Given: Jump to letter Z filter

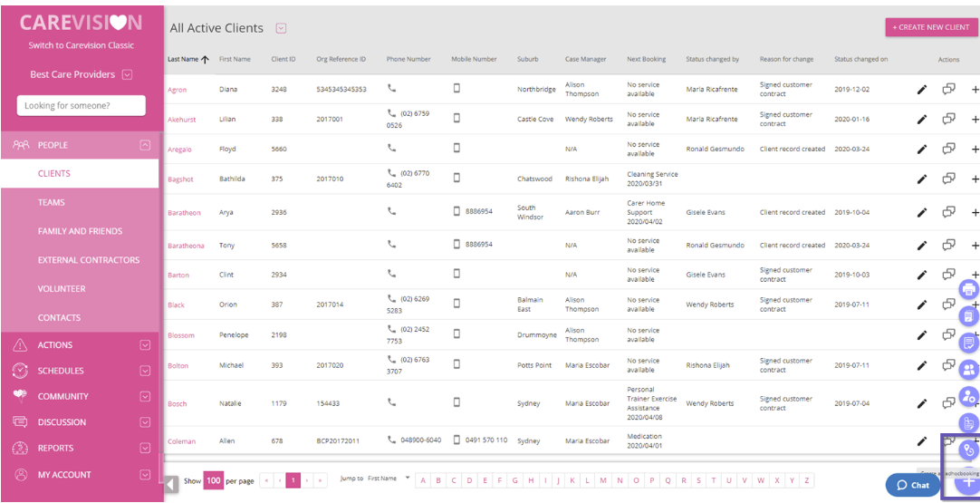Looking at the screenshot, I should (807, 480).
